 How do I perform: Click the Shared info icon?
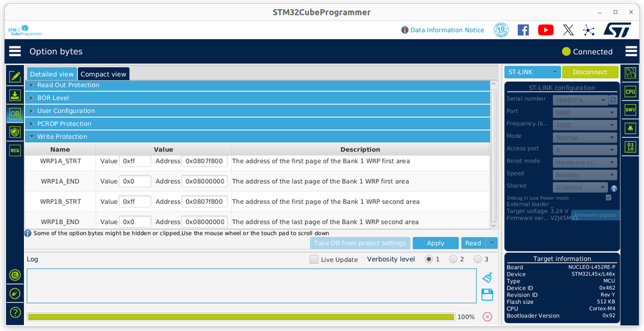pyautogui.click(x=614, y=188)
